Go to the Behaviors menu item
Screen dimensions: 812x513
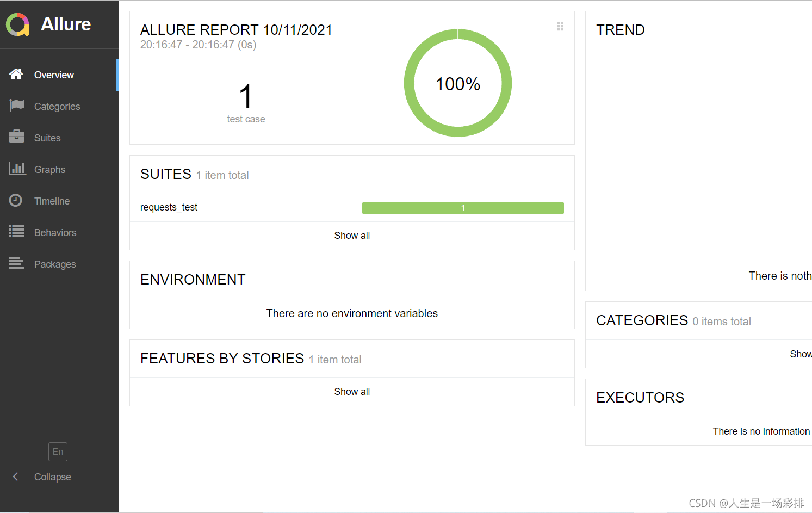pos(55,233)
